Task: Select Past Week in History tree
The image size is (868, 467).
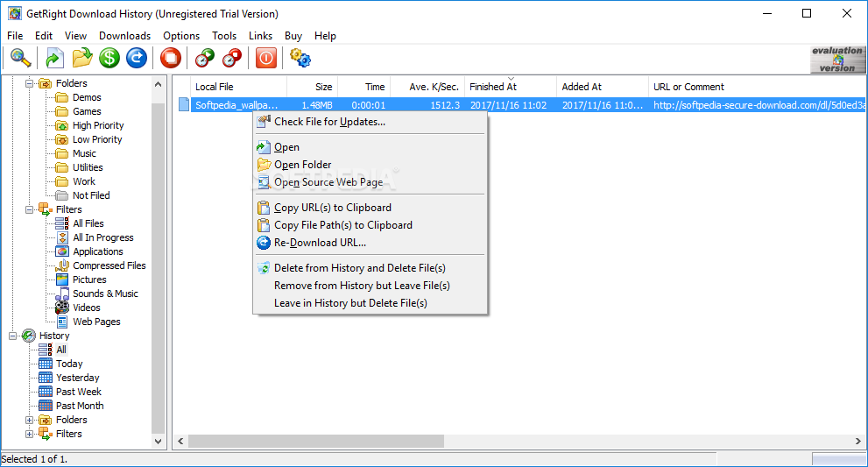Action: 79,392
